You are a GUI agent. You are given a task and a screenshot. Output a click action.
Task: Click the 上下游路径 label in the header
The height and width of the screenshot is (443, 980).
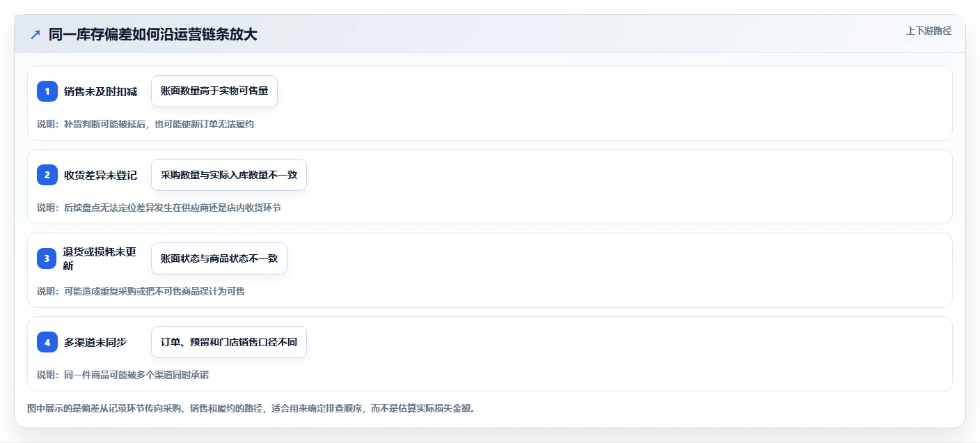(928, 31)
